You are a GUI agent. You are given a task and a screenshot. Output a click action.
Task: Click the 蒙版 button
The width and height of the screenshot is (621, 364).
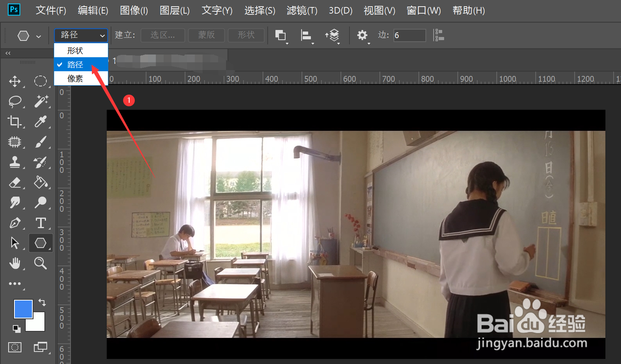click(206, 35)
